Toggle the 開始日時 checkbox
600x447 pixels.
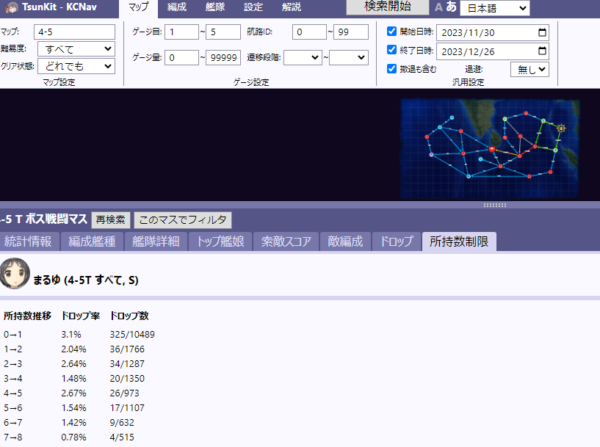[x=392, y=31]
